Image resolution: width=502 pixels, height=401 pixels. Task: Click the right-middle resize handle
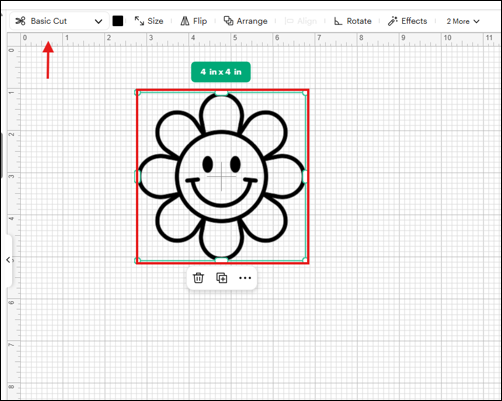[305, 176]
